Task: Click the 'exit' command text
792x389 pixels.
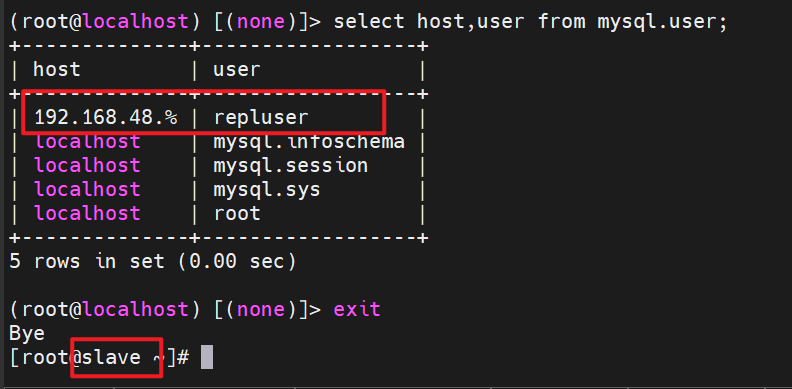Action: [x=357, y=309]
